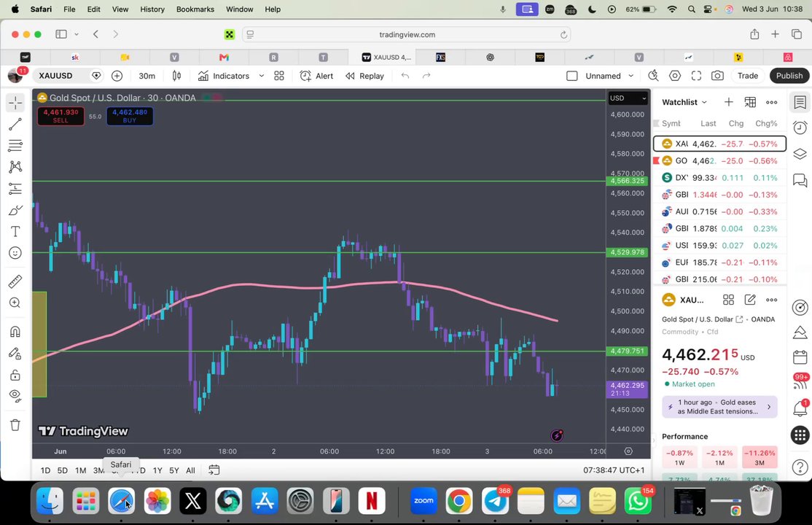The width and height of the screenshot is (812, 525).
Task: Activate the zoom in tool
Action: (15, 303)
